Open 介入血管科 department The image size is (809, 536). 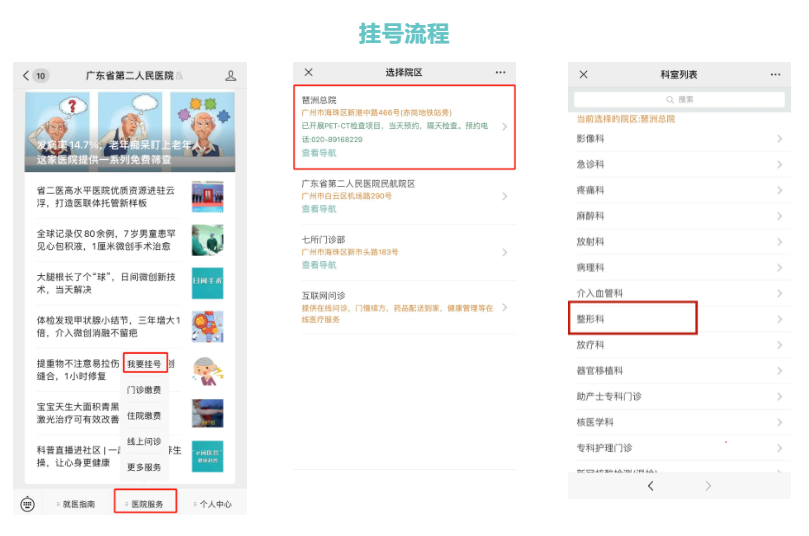tap(680, 294)
